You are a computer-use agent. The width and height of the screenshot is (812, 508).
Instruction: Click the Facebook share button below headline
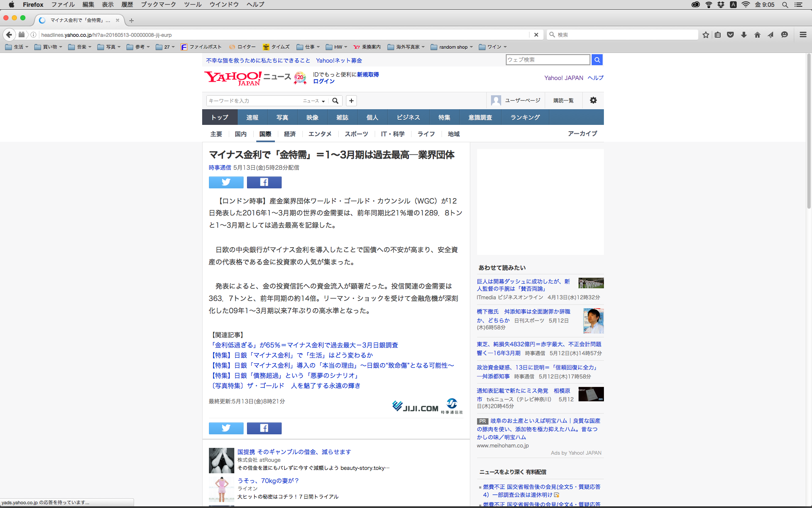264,182
